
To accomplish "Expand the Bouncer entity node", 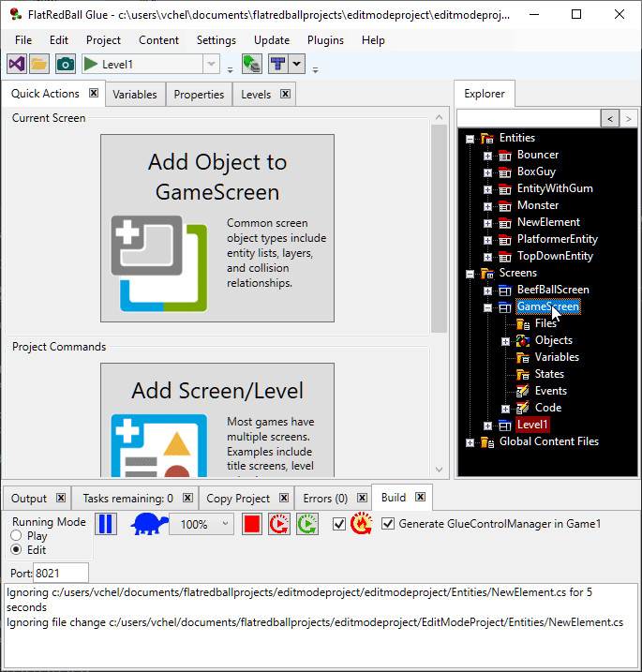I will pos(487,156).
